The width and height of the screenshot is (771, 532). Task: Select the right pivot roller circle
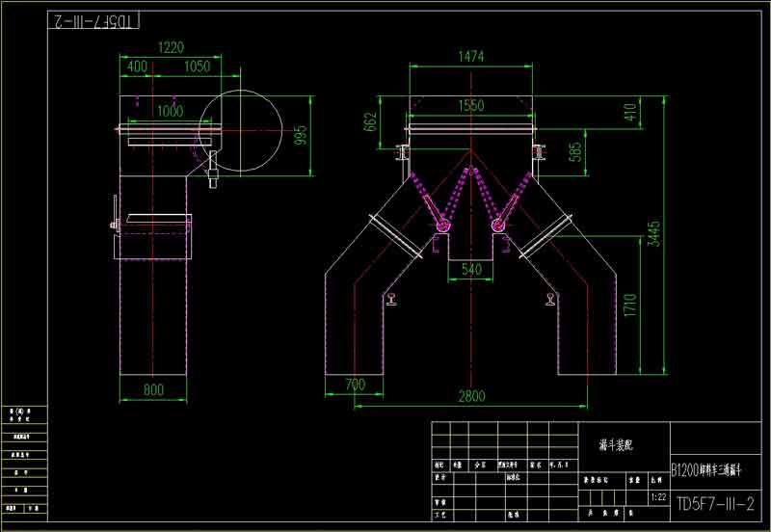(x=499, y=226)
